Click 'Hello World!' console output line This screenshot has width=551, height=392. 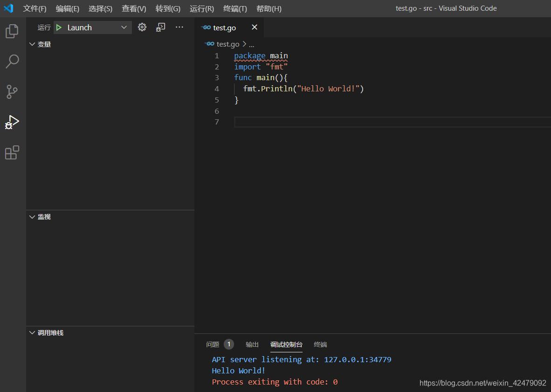click(x=239, y=371)
